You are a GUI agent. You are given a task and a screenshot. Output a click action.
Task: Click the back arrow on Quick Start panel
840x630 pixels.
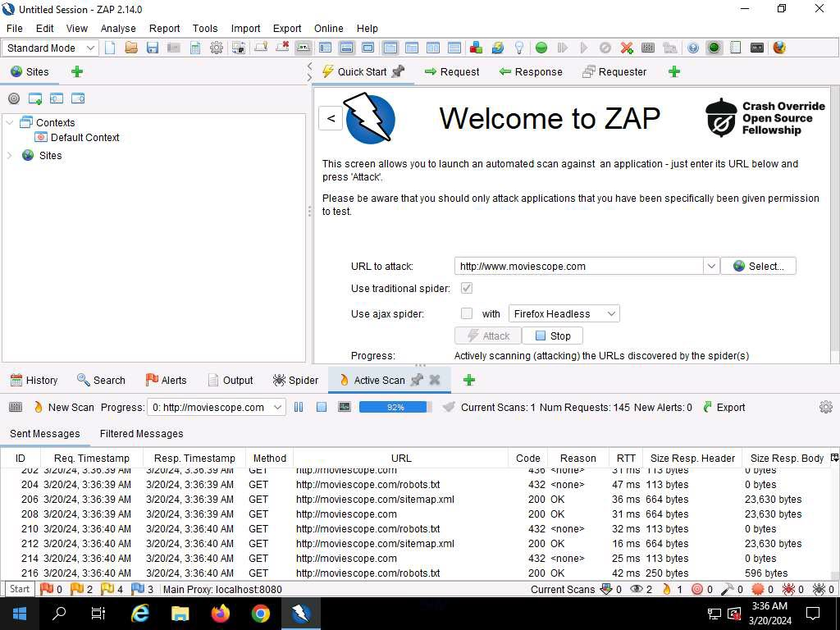[x=331, y=118]
